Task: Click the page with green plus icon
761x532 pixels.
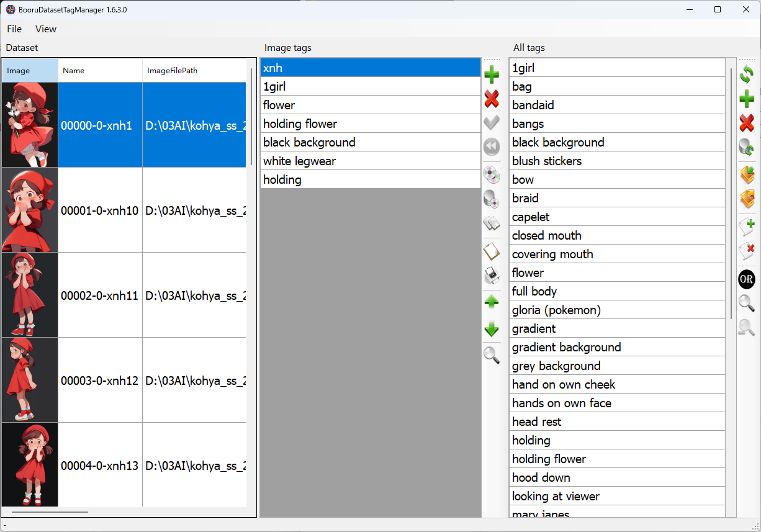Action: coord(747,227)
